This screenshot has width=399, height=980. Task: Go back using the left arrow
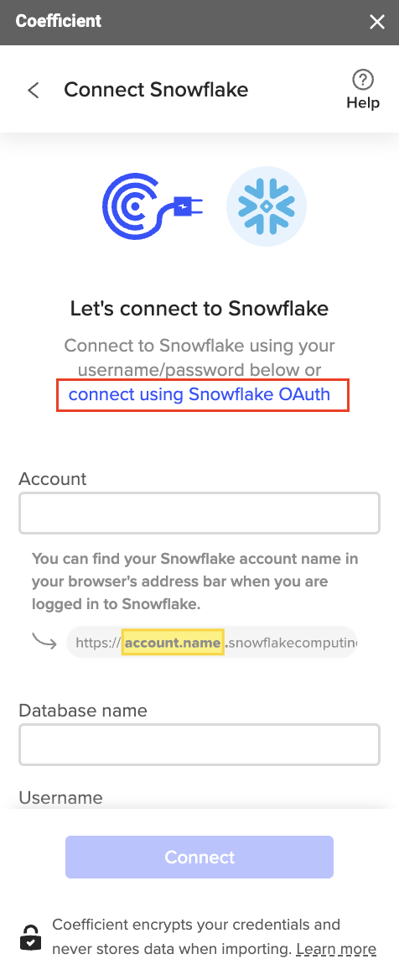click(33, 90)
